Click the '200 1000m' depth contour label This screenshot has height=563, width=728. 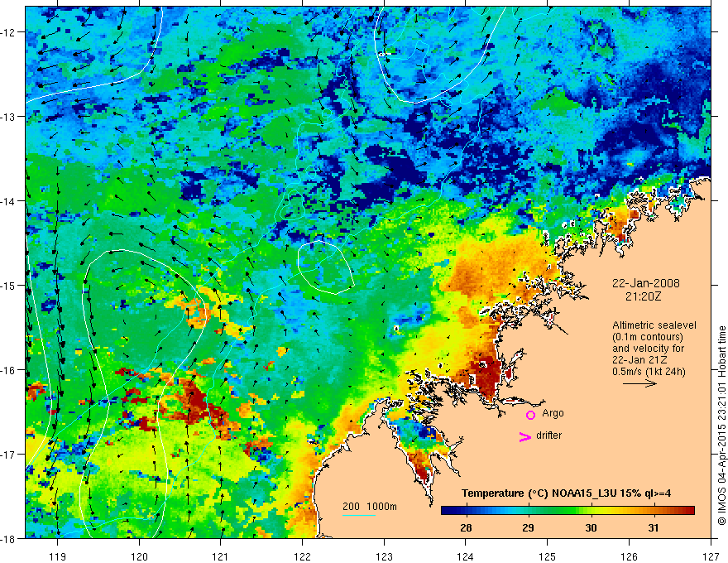click(x=370, y=507)
